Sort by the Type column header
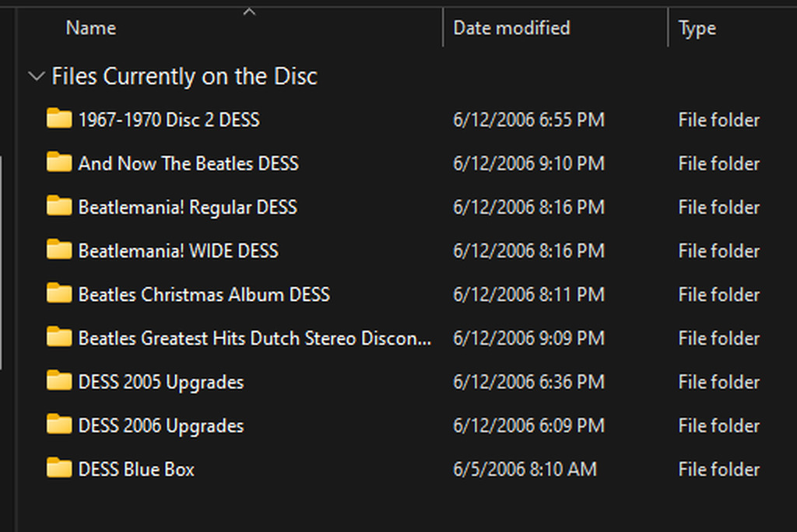 [697, 29]
